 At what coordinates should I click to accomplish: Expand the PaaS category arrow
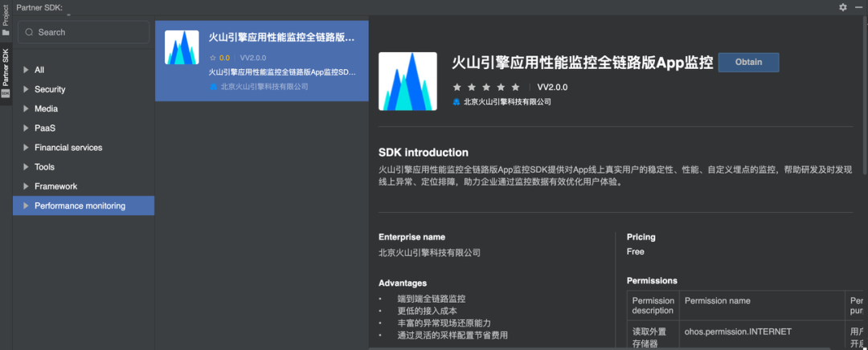click(26, 128)
